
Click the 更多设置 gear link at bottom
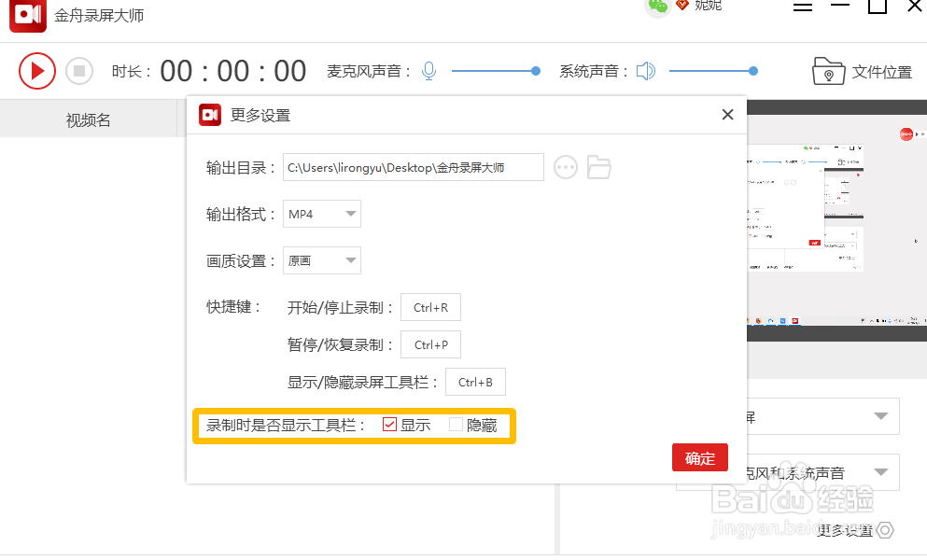(855, 530)
